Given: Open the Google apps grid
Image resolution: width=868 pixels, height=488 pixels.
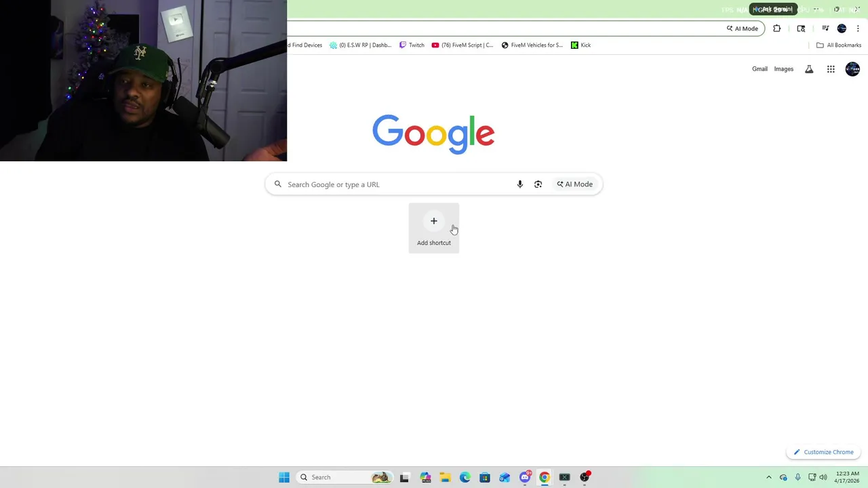Looking at the screenshot, I should click(x=831, y=69).
